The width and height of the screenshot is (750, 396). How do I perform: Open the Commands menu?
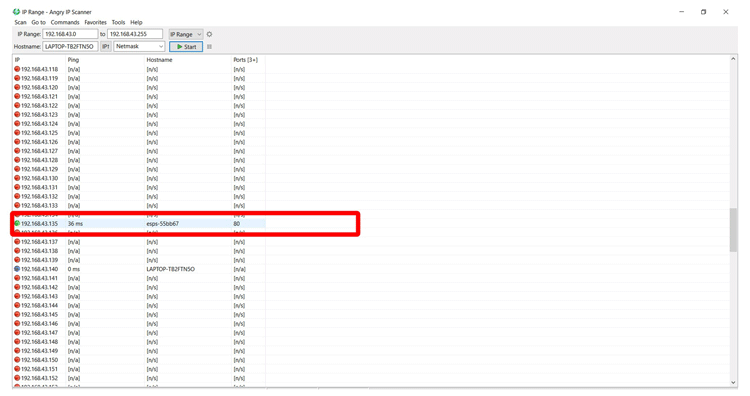click(65, 22)
